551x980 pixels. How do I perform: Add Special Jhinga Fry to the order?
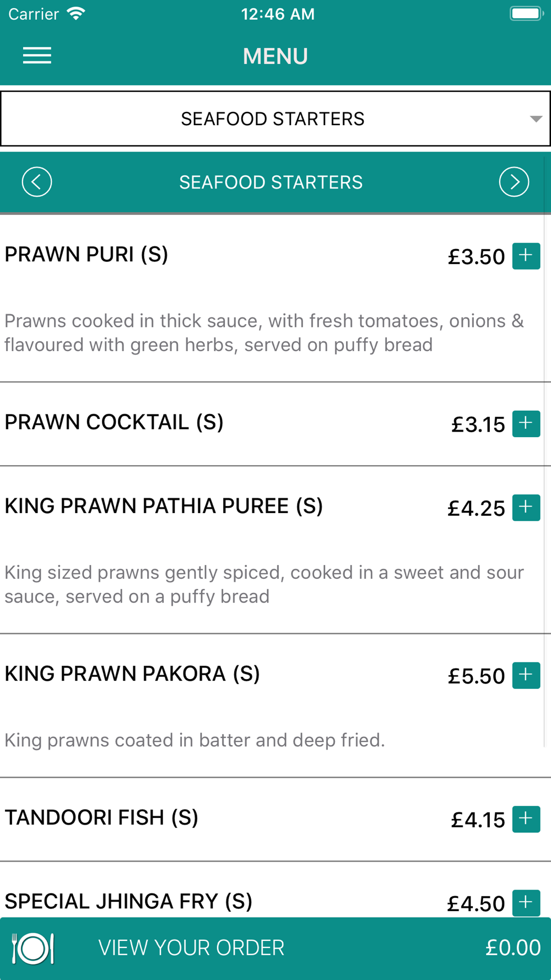(x=526, y=903)
